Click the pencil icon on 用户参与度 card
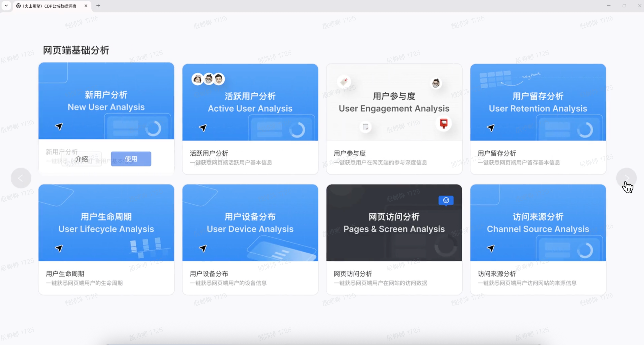This screenshot has height=345, width=644. click(344, 81)
